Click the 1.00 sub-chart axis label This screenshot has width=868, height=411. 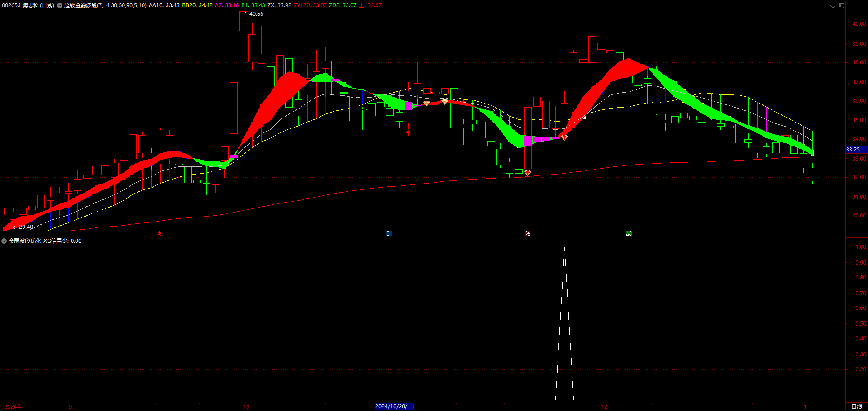[x=861, y=247]
